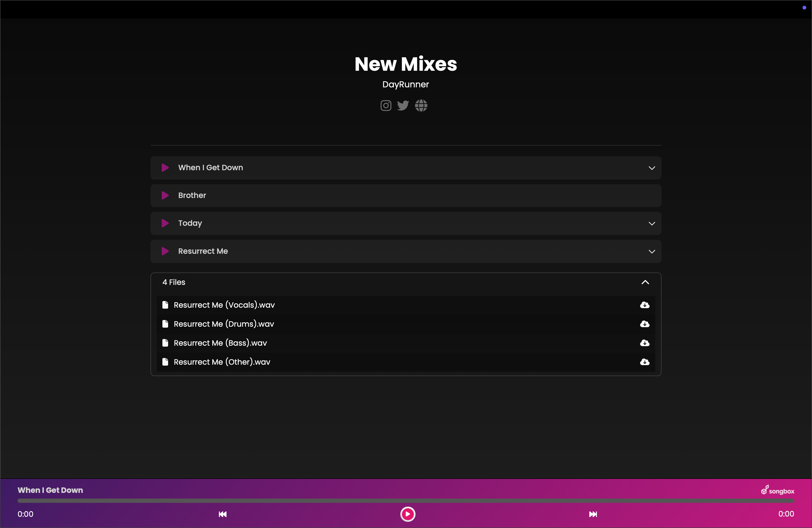This screenshot has height=528, width=812.
Task: Download Resurrect Me (Drums).wav via cloud icon
Action: point(644,324)
